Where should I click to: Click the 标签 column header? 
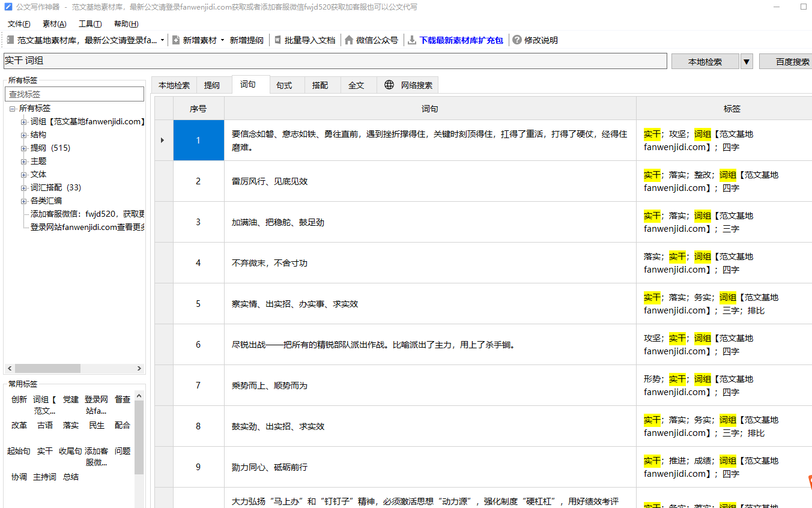[724, 109]
